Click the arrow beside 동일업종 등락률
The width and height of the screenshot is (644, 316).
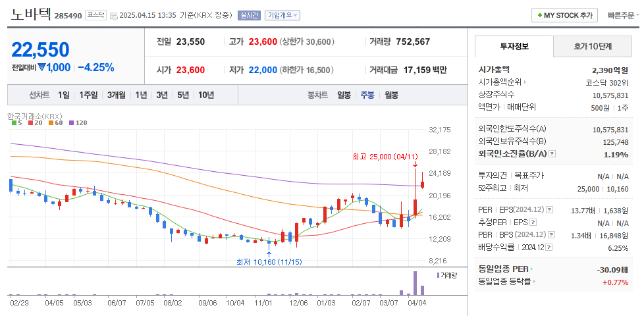pos(535,282)
